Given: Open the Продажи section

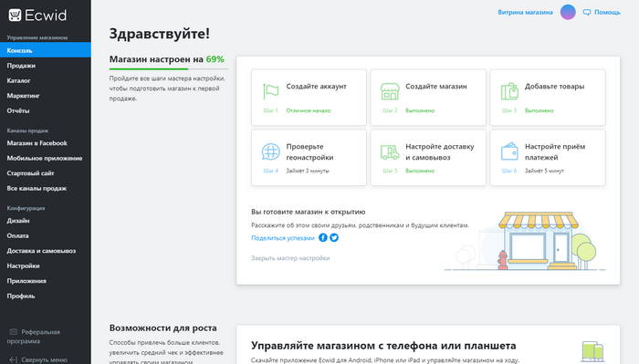Looking at the screenshot, I should point(21,66).
